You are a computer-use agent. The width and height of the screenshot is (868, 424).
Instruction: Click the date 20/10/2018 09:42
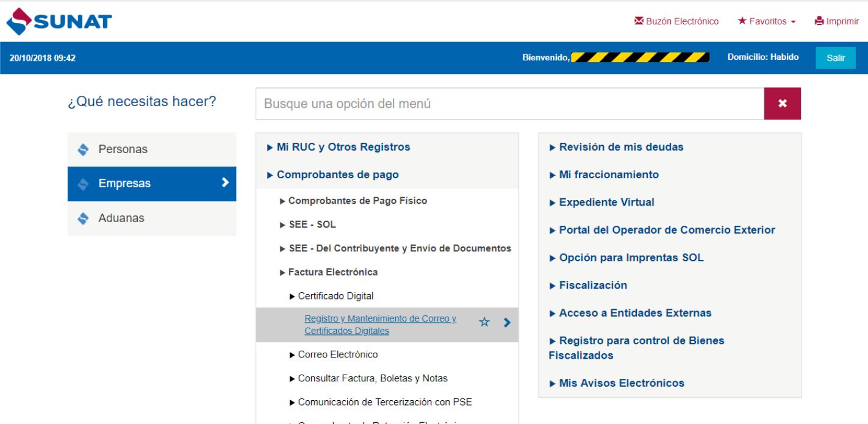coord(43,58)
